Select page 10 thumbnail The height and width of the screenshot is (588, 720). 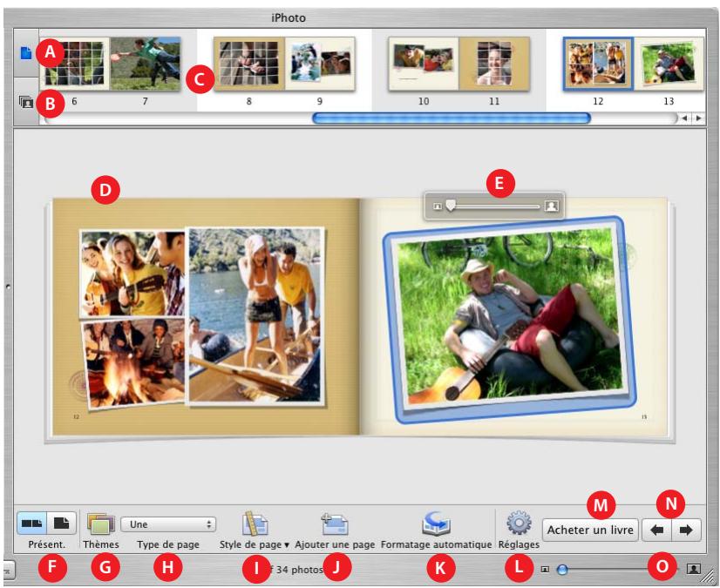point(424,64)
